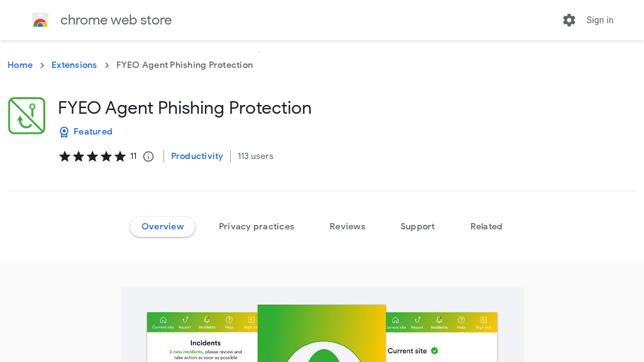The image size is (644, 362).
Task: Select the Current site home icon in screenshot
Action: (x=162, y=319)
